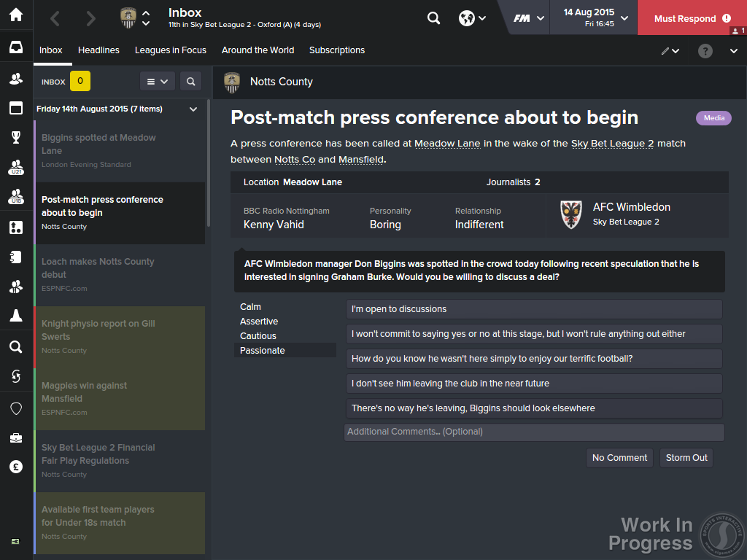Answer "I'm open to discussions"
Screen dimensions: 747x560
point(534,309)
